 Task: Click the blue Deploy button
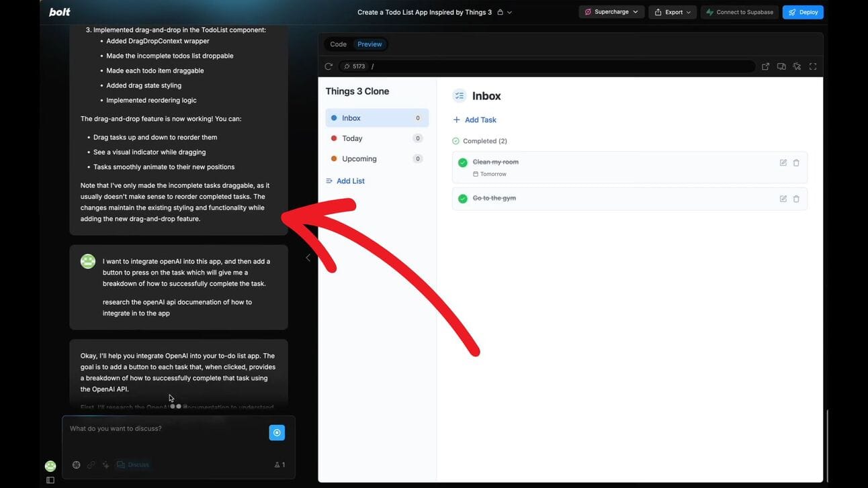(803, 12)
